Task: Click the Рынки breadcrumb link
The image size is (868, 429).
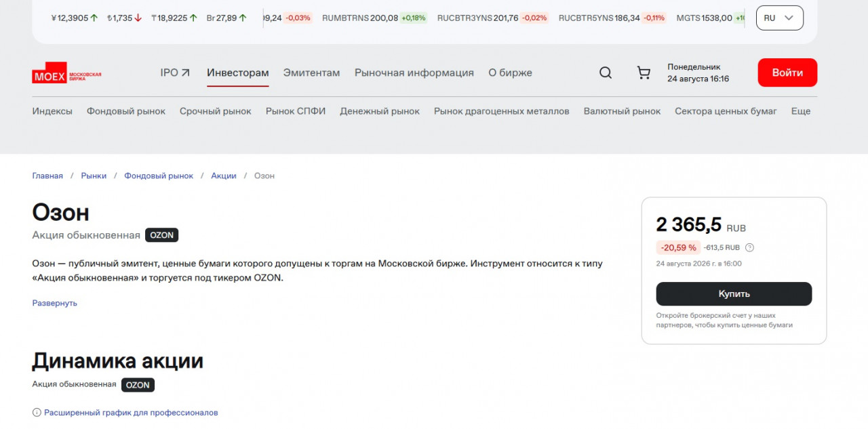Action: point(94,176)
